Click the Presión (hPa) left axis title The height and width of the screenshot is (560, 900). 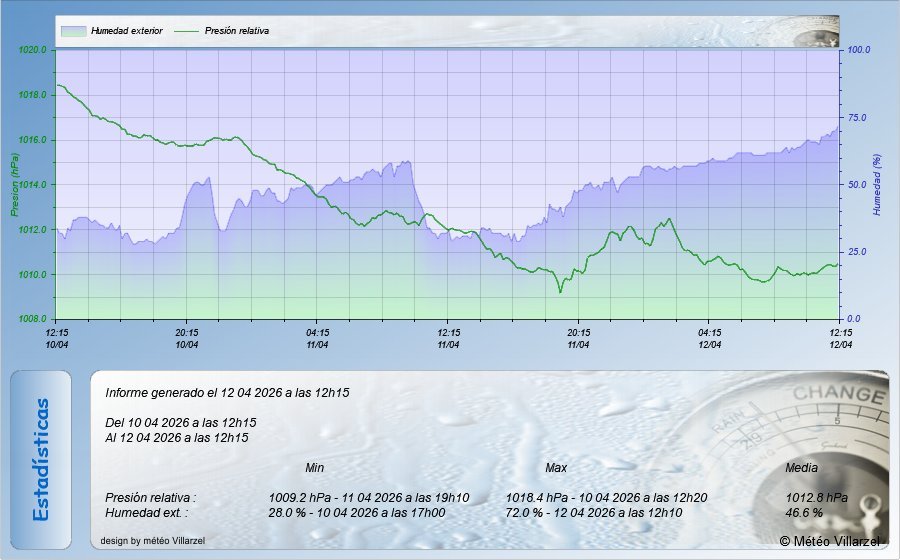[14, 184]
